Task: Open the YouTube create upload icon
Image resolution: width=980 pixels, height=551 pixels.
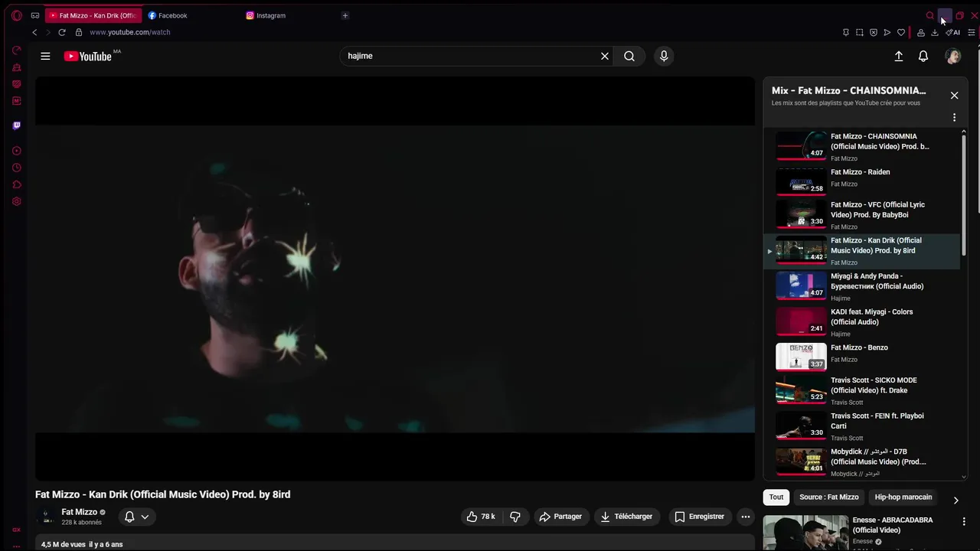Action: (899, 56)
